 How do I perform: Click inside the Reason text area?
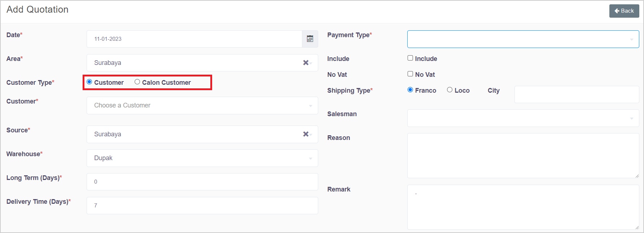523,155
